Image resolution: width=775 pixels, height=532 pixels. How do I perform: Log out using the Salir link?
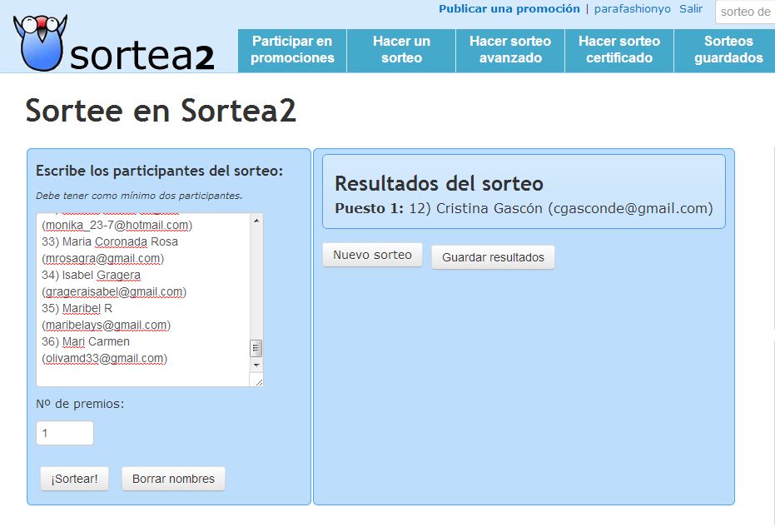click(691, 9)
